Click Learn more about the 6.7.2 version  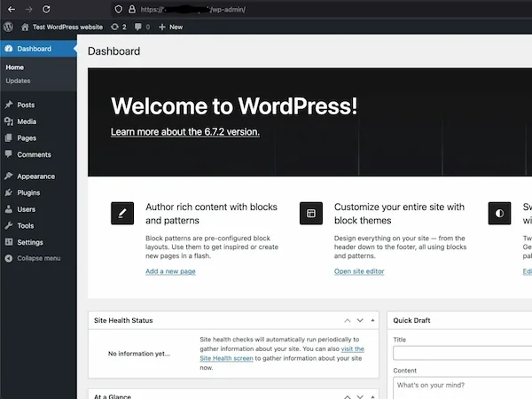(x=184, y=132)
